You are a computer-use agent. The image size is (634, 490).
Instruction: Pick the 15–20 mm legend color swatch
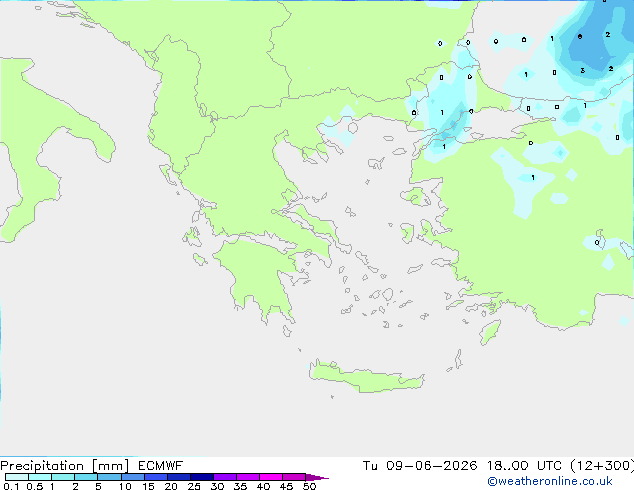[x=156, y=477]
